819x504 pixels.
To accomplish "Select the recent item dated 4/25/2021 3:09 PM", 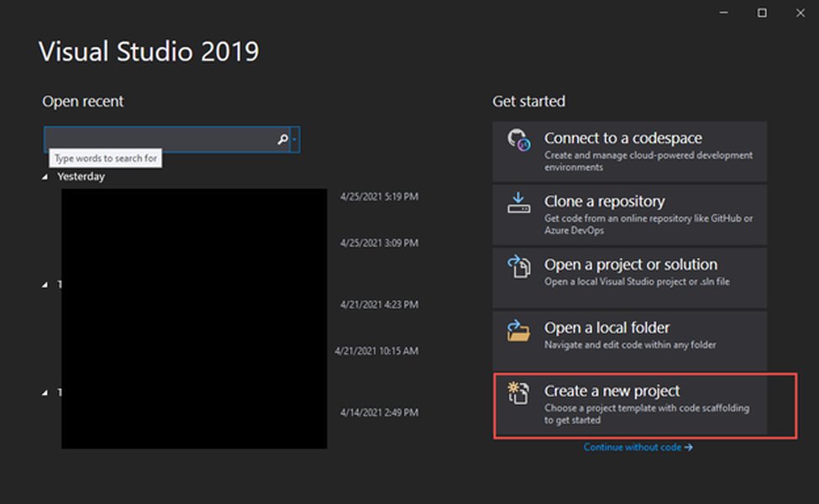I will [379, 243].
